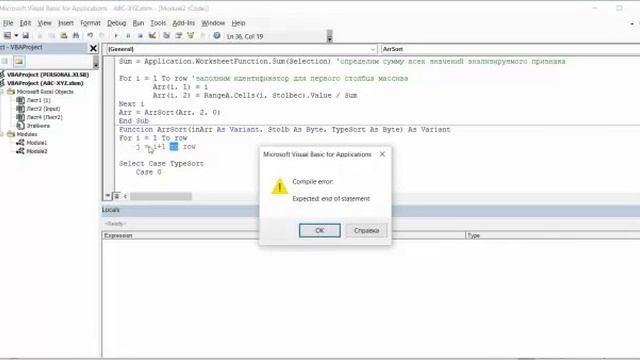Close the compile error dialog with X
This screenshot has width=640, height=360.
(x=382, y=154)
